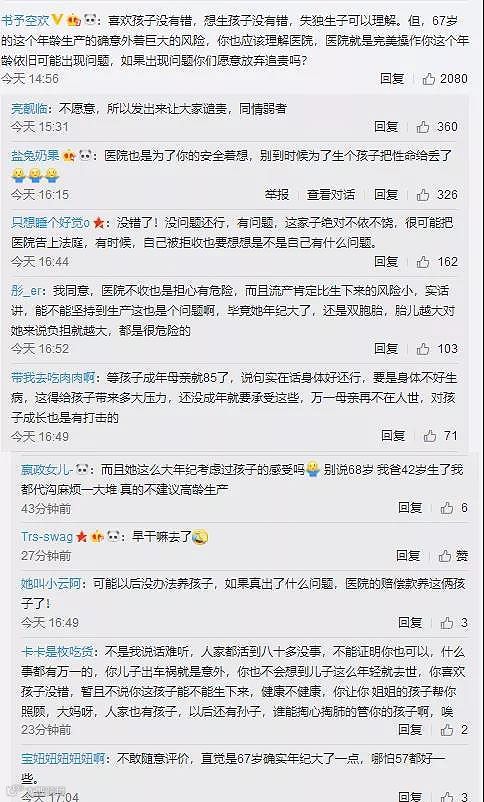
Task: Visit 嬴政女儿- user profile
Action: pyautogui.click(x=47, y=470)
